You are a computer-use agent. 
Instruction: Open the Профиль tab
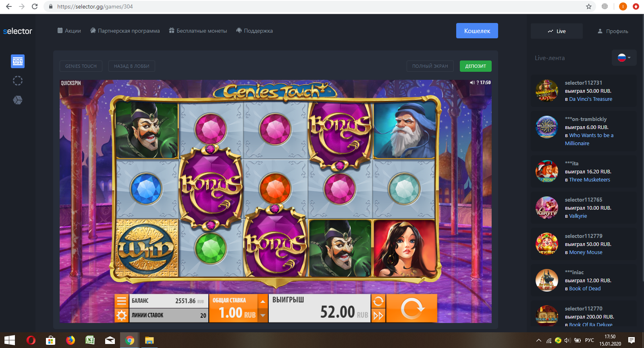tap(613, 31)
